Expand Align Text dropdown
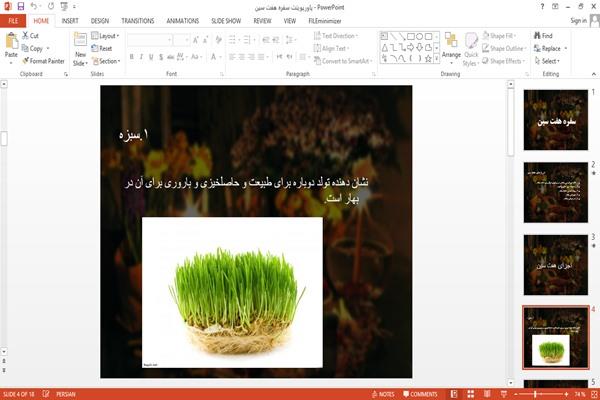The width and height of the screenshot is (600, 400). tap(331, 48)
